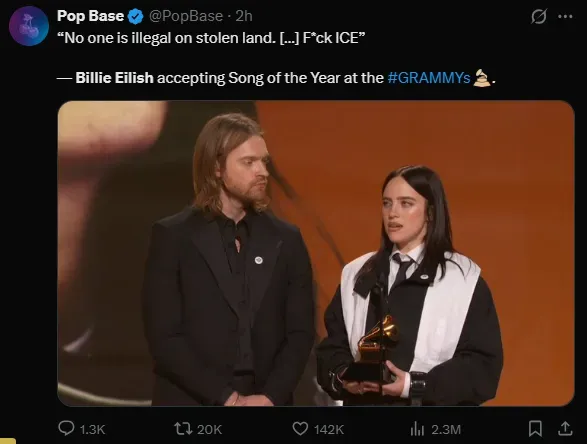Click the Grok slashed-circle icon
This screenshot has height=444, width=587.
click(x=539, y=16)
